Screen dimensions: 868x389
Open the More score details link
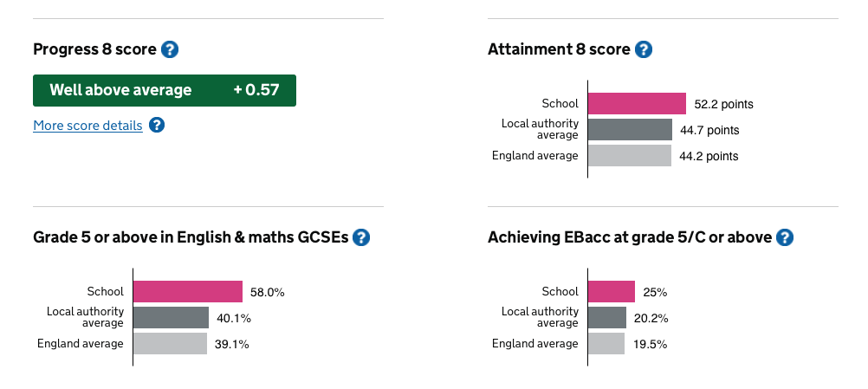click(87, 126)
